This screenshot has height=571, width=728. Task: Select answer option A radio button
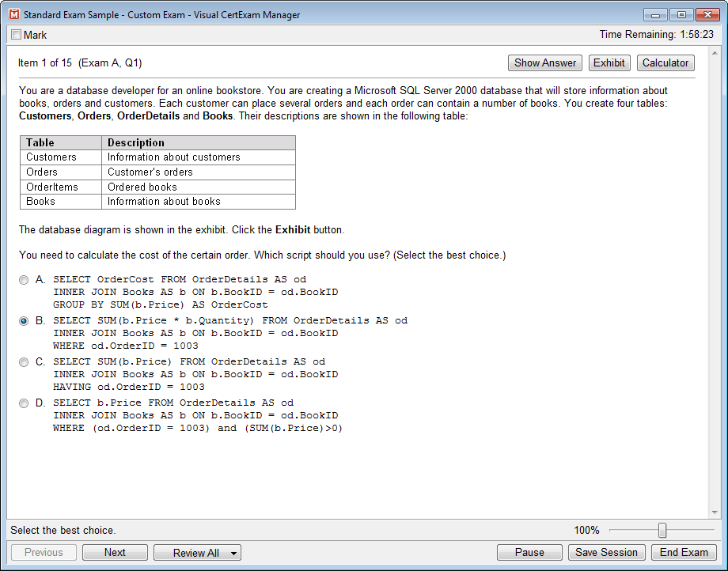point(24,280)
